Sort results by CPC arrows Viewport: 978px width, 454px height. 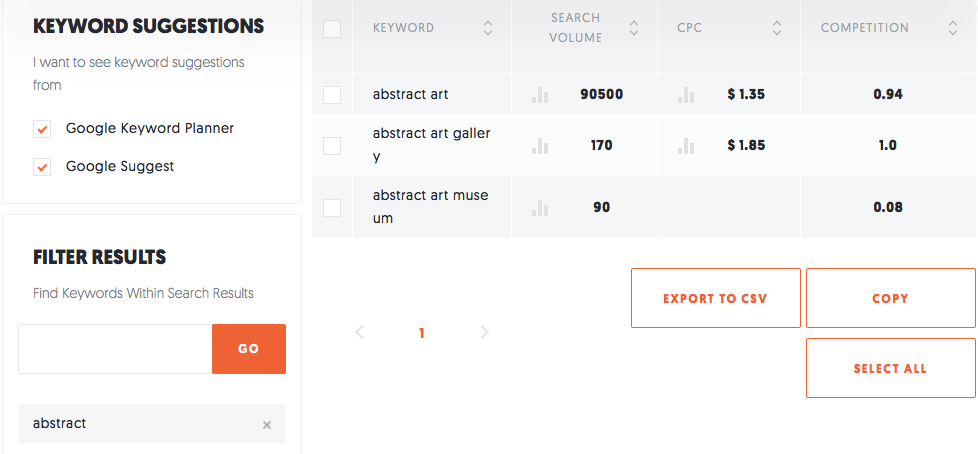coord(777,29)
